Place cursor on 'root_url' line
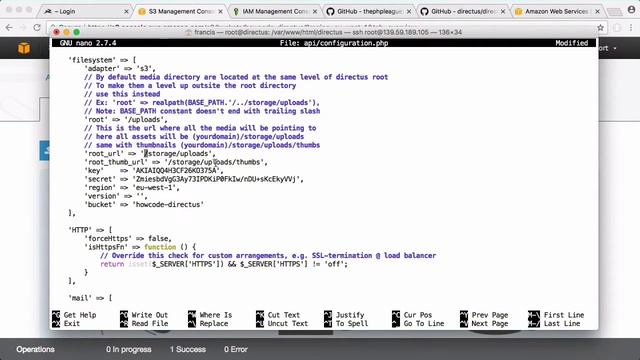Viewport: 640px width, 360px height. click(x=150, y=153)
